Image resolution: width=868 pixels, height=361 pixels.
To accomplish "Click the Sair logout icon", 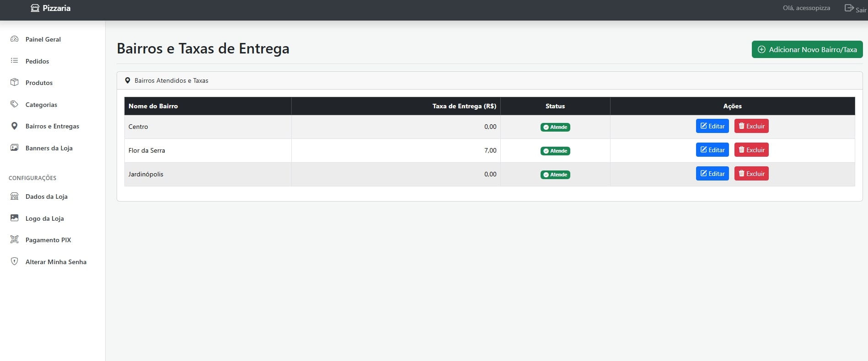I will click(x=849, y=8).
